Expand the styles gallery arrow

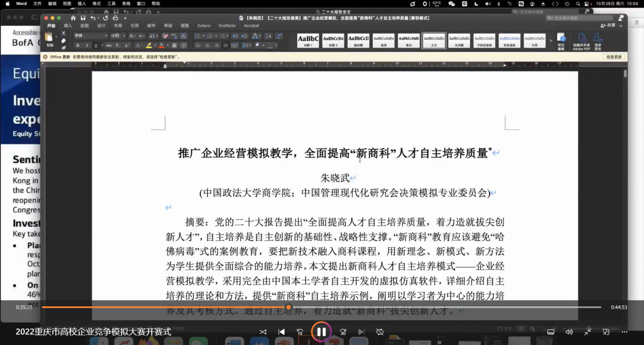[551, 41]
